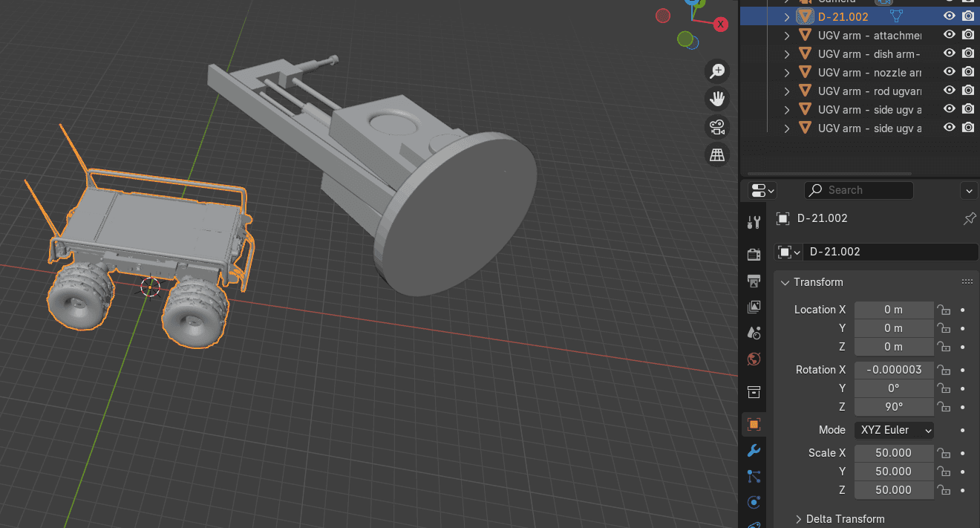The image size is (980, 528).
Task: Open the Particles properties tab
Action: 754,477
